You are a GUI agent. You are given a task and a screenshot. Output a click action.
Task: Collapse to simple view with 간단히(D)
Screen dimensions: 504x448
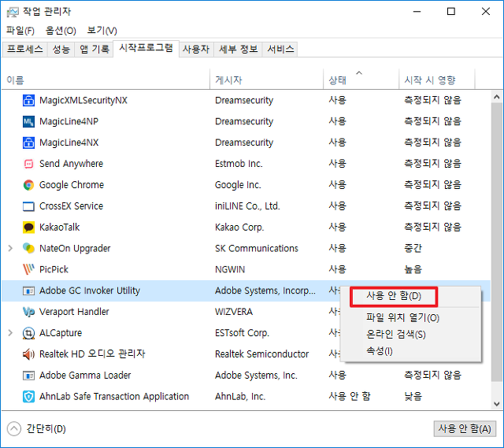click(x=36, y=429)
